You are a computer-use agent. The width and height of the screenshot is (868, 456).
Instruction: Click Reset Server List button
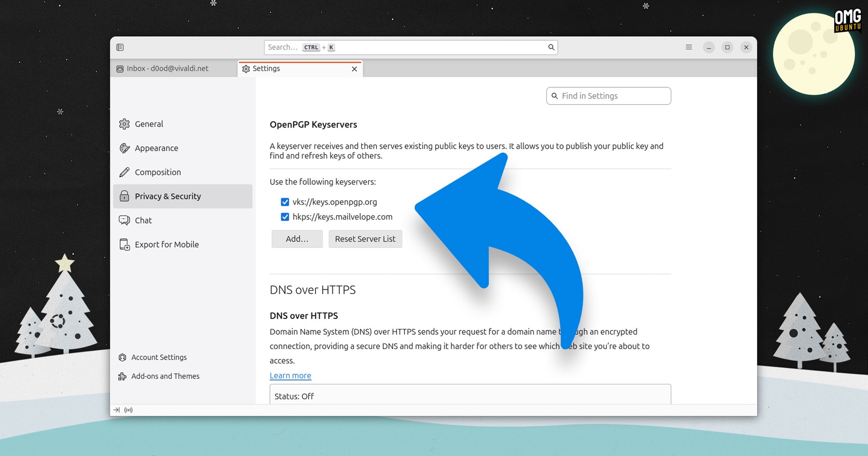point(365,239)
